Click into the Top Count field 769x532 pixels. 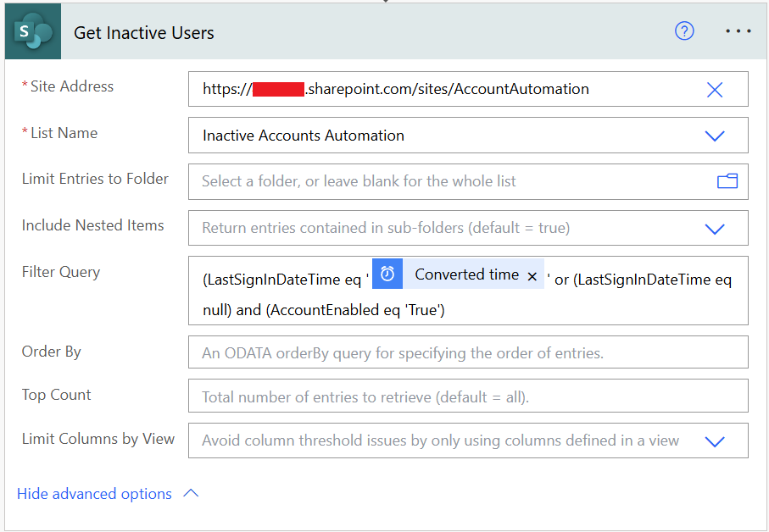coord(466,396)
